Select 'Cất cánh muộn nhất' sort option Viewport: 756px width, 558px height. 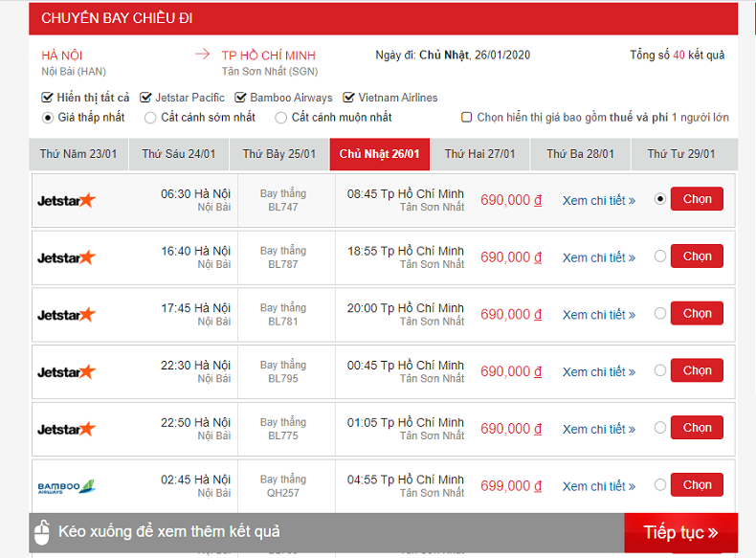click(x=280, y=118)
